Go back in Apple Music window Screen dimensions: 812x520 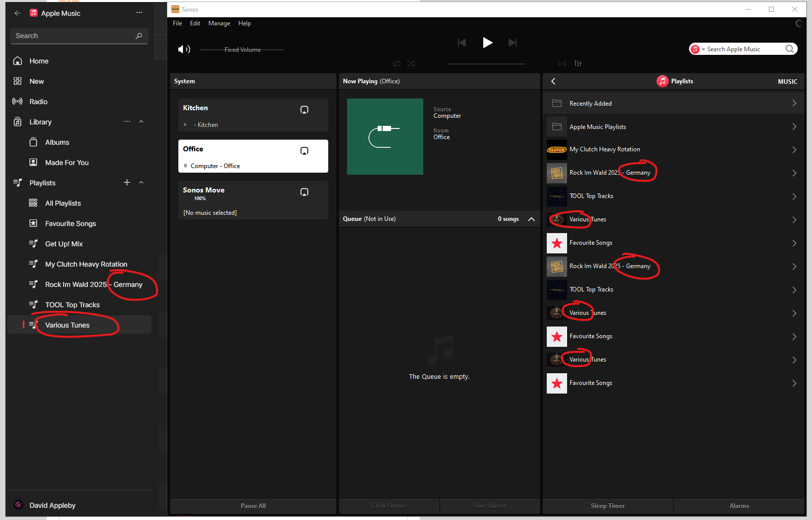[18, 13]
